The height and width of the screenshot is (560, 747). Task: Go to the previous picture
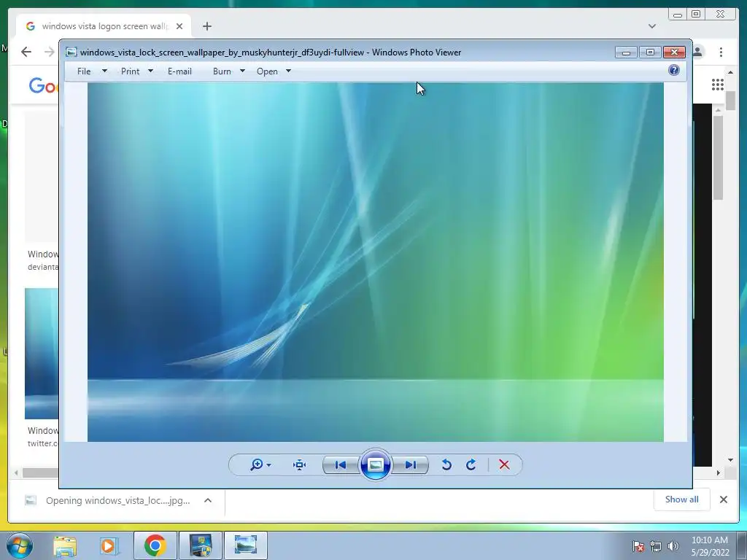341,464
